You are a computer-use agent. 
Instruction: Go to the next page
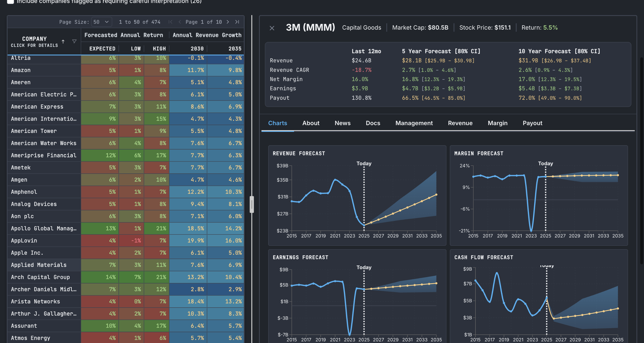pyautogui.click(x=228, y=22)
